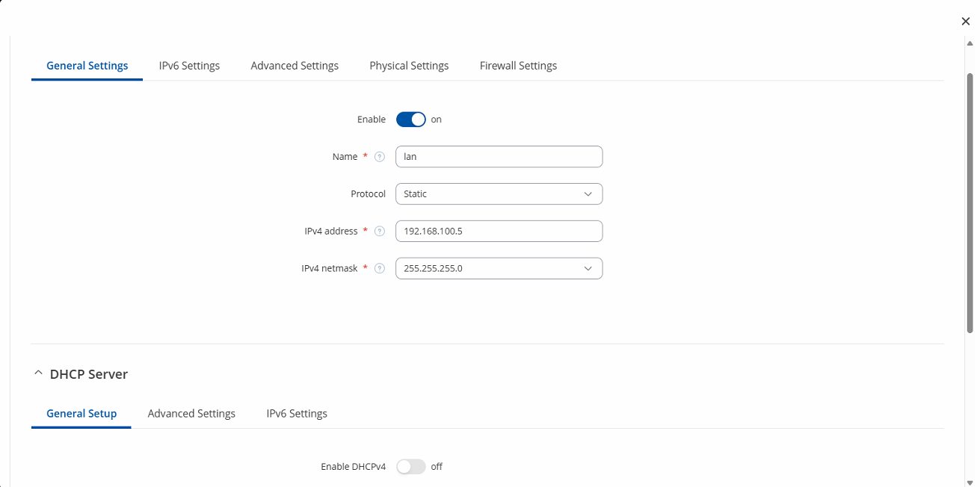The image size is (980, 487).
Task: Click the IPv4 address input field
Action: (x=499, y=231)
